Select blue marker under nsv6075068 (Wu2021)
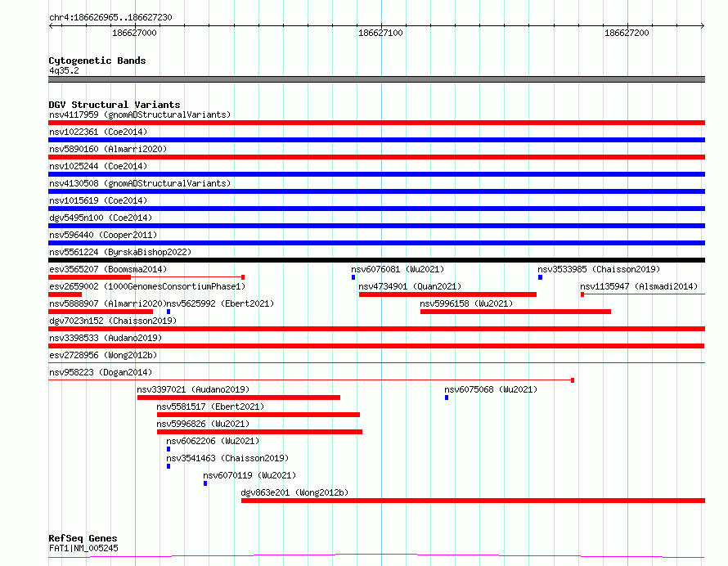This screenshot has height=566, width=728. [x=447, y=398]
